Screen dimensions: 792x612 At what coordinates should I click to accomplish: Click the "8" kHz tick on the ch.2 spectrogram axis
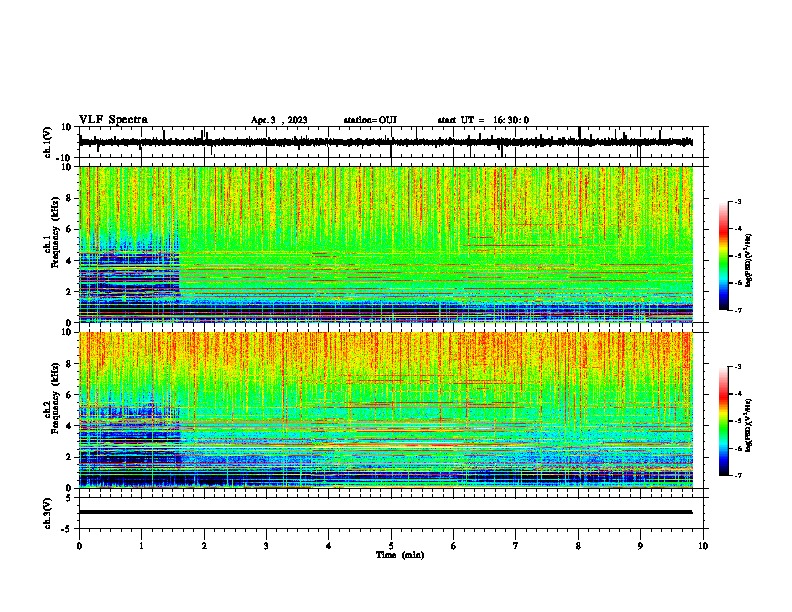[x=70, y=364]
